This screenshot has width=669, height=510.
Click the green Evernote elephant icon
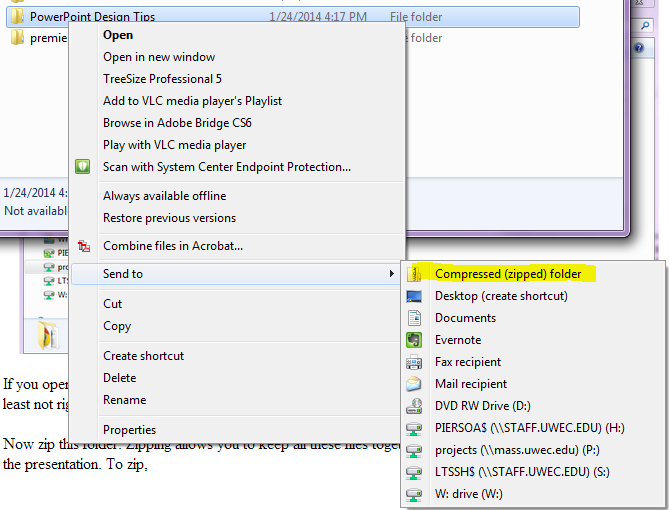tap(414, 340)
